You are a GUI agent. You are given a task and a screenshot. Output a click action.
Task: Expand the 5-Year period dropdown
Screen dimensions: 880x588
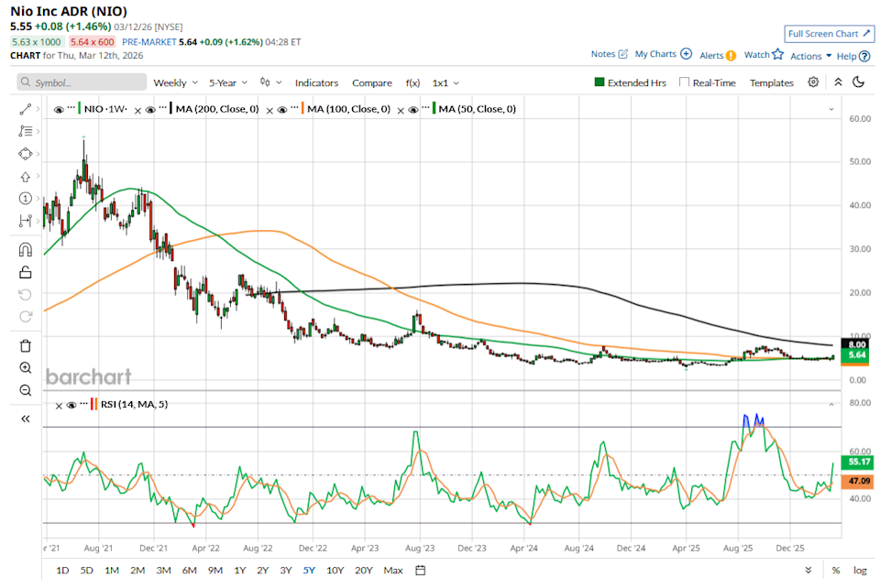coord(229,82)
